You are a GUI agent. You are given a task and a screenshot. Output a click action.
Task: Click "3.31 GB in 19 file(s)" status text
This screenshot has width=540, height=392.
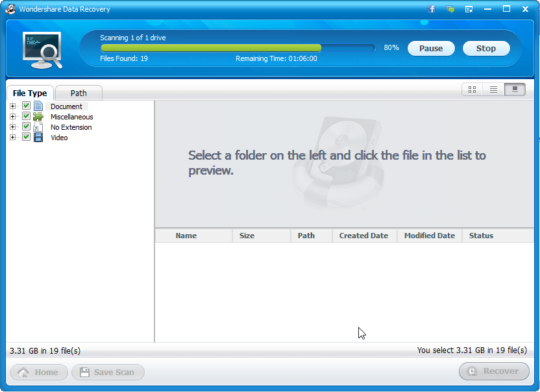(45, 350)
